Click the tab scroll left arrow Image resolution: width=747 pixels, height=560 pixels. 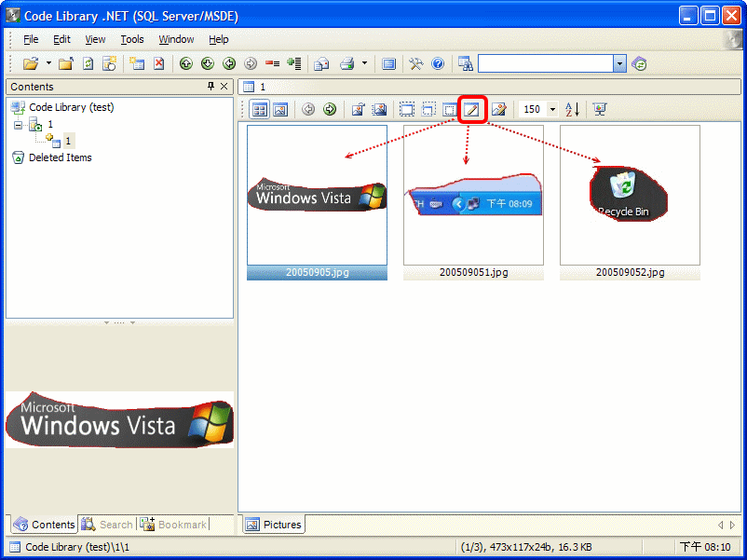pos(720,525)
